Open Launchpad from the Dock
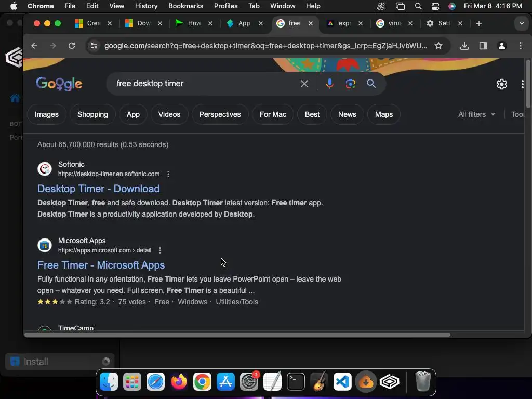The width and height of the screenshot is (532, 399). pos(132,382)
